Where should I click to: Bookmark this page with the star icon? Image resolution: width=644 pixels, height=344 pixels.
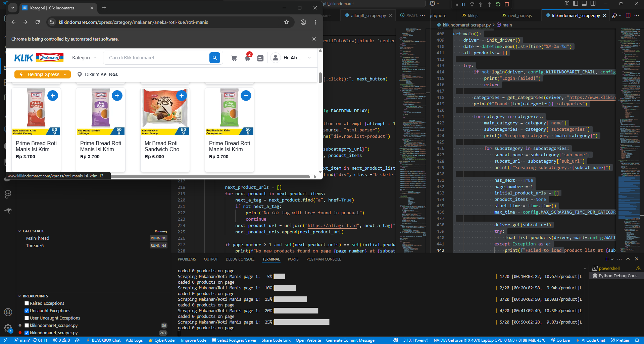point(286,22)
